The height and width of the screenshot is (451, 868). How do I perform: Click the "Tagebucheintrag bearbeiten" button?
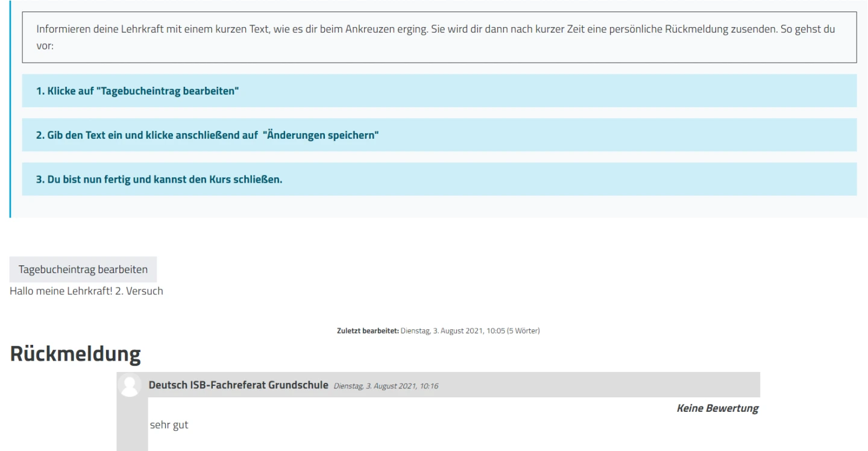83,269
